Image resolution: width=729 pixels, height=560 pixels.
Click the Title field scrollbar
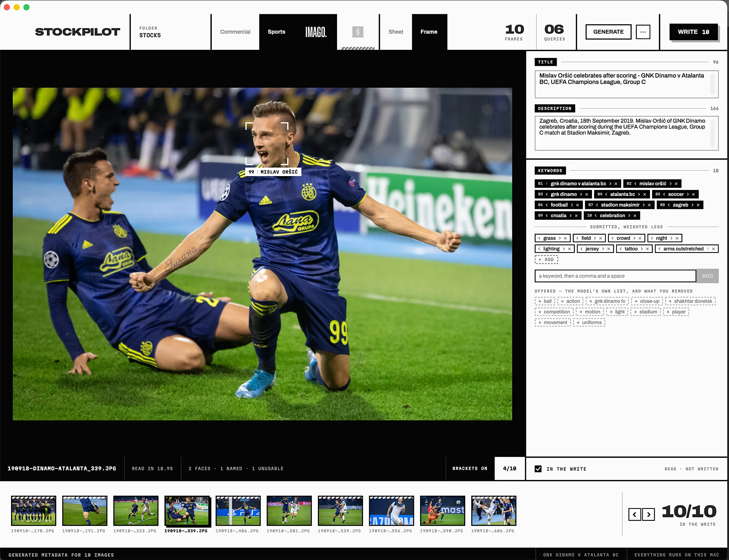(713, 84)
